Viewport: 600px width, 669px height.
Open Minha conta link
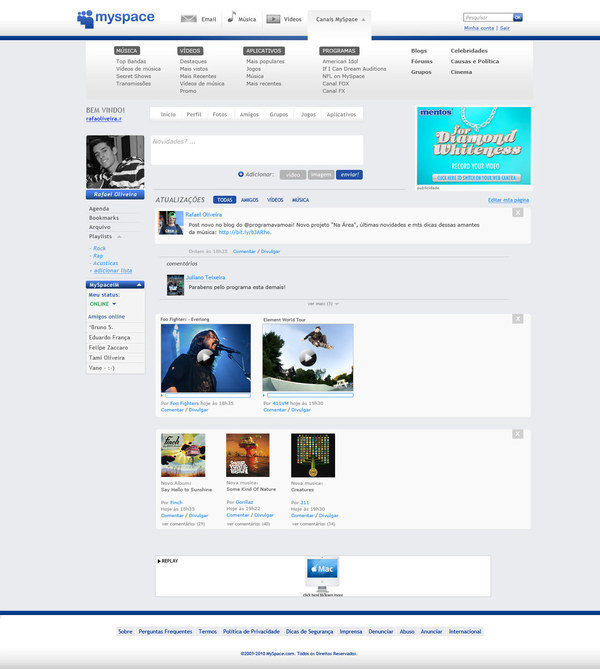[x=479, y=28]
